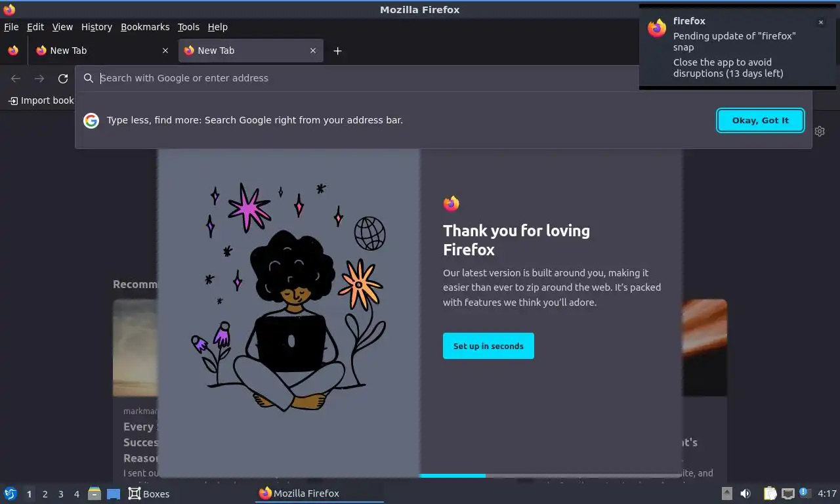Open new tab page settings gear

point(820,131)
